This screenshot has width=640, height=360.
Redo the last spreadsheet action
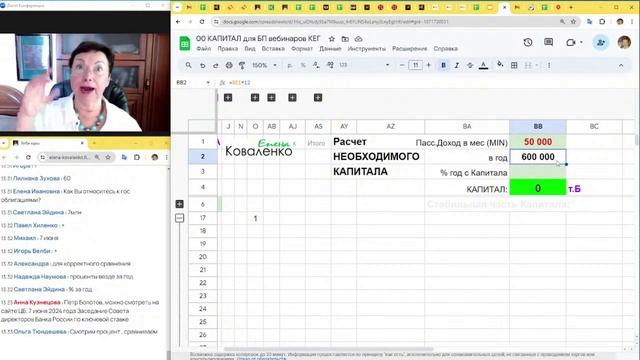point(216,65)
